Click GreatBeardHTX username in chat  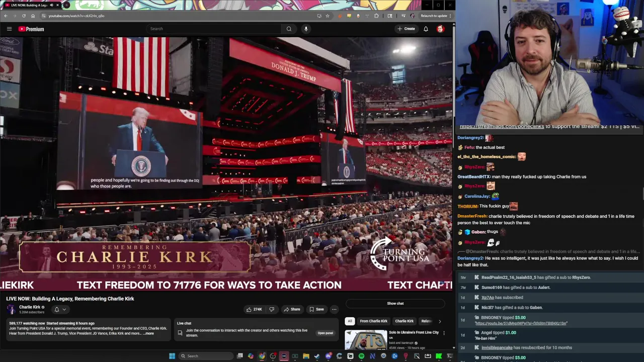pos(473,176)
